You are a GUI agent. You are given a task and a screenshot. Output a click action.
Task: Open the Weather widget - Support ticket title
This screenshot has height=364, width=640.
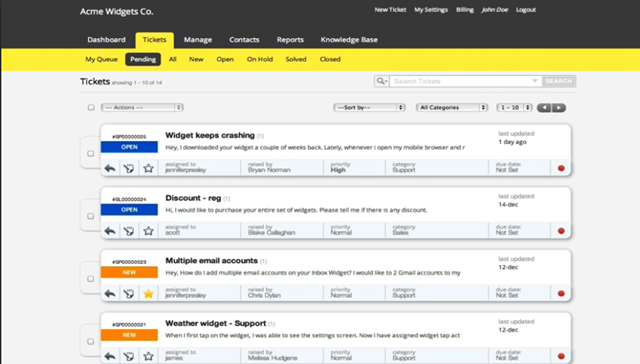[x=216, y=323]
